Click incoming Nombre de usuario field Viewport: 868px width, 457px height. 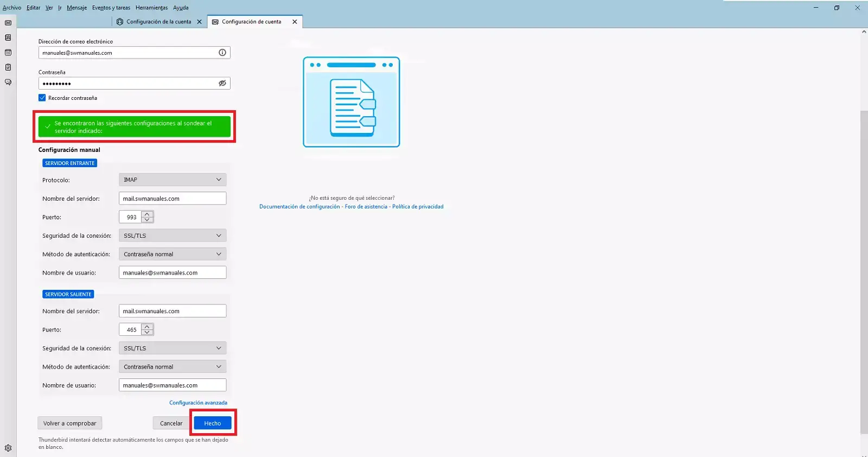(173, 272)
